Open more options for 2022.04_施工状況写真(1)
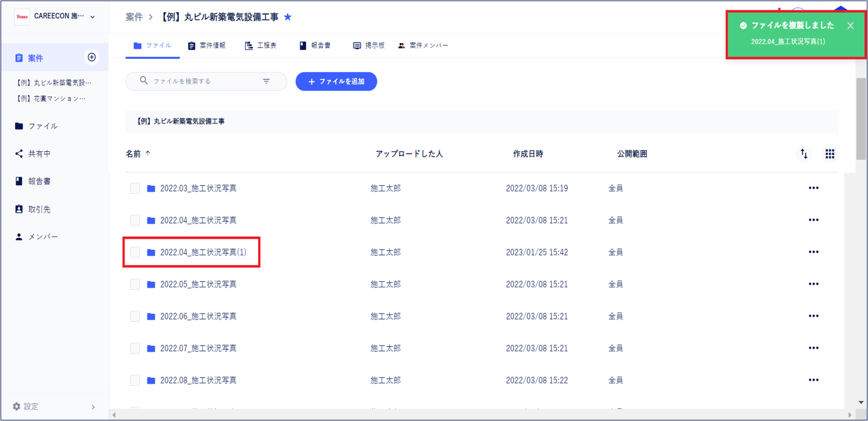868x421 pixels. click(x=813, y=252)
